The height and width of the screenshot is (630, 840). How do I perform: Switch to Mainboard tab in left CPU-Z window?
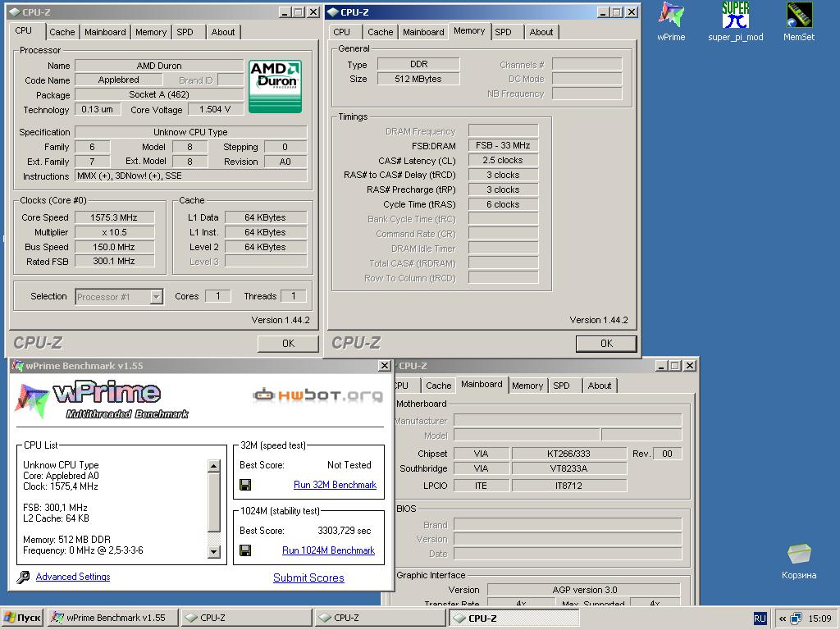(x=105, y=32)
